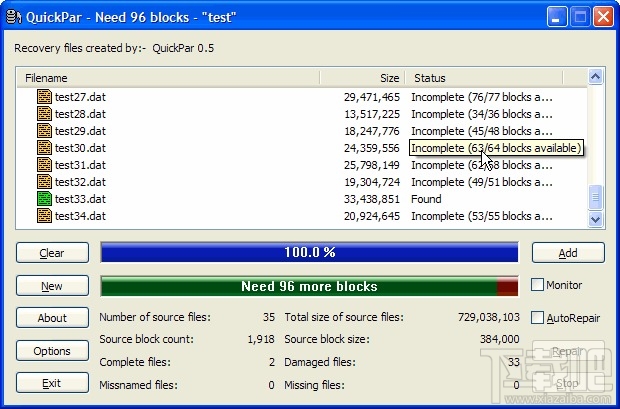Select the test28.dat filename
This screenshot has width=620, height=409.
tap(80, 114)
